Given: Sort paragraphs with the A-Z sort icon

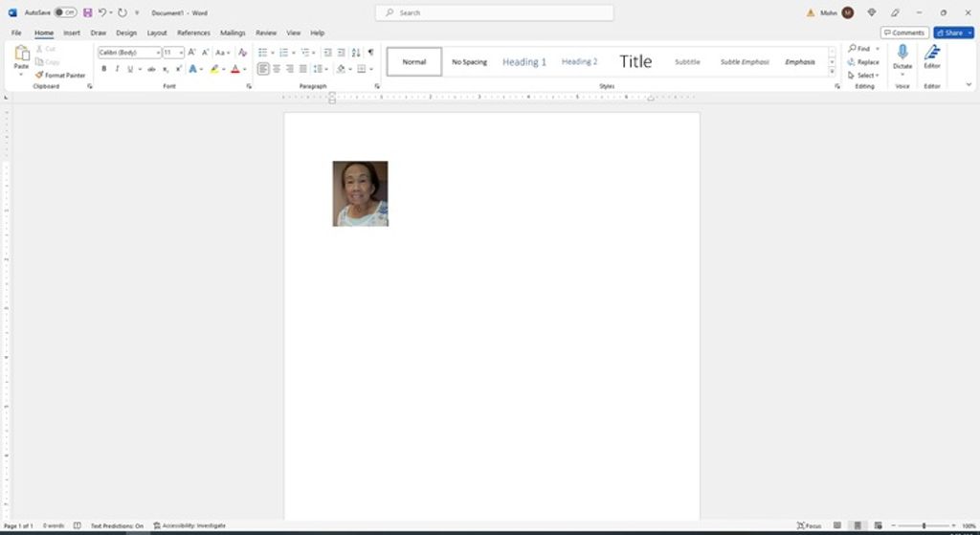Looking at the screenshot, I should [356, 53].
